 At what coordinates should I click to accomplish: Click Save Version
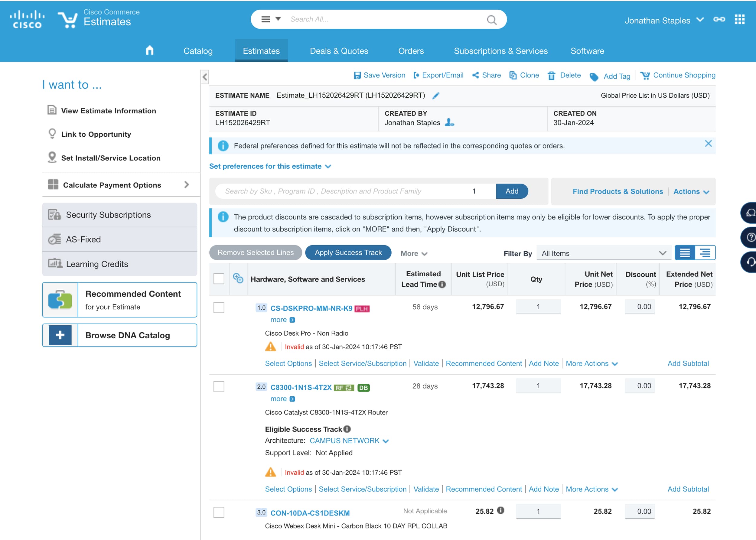coord(380,76)
